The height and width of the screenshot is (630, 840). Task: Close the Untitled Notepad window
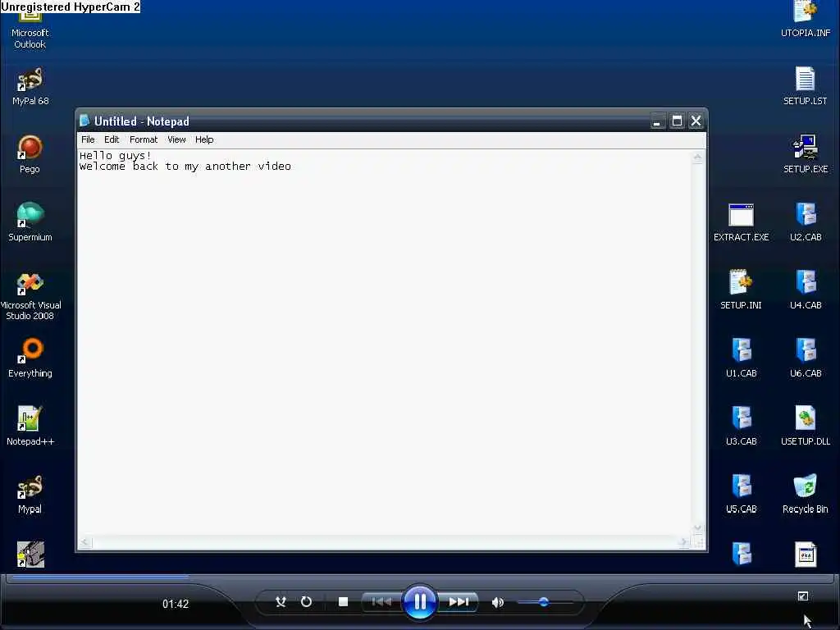pos(696,121)
